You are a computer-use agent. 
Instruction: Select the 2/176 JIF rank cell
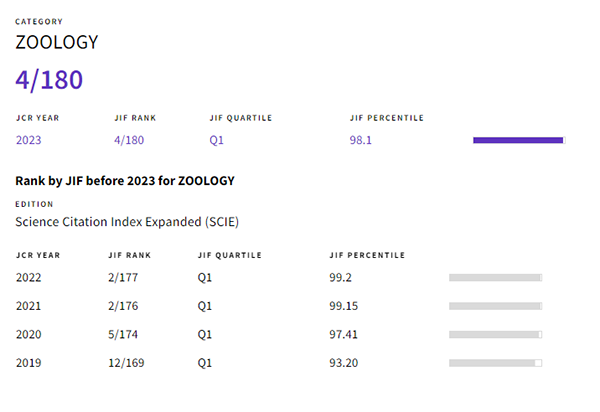pos(123,306)
